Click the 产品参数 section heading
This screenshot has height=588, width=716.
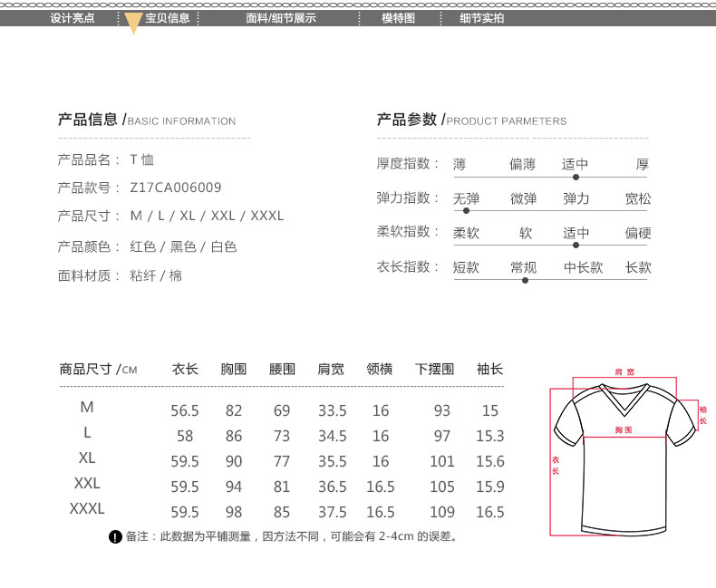407,120
